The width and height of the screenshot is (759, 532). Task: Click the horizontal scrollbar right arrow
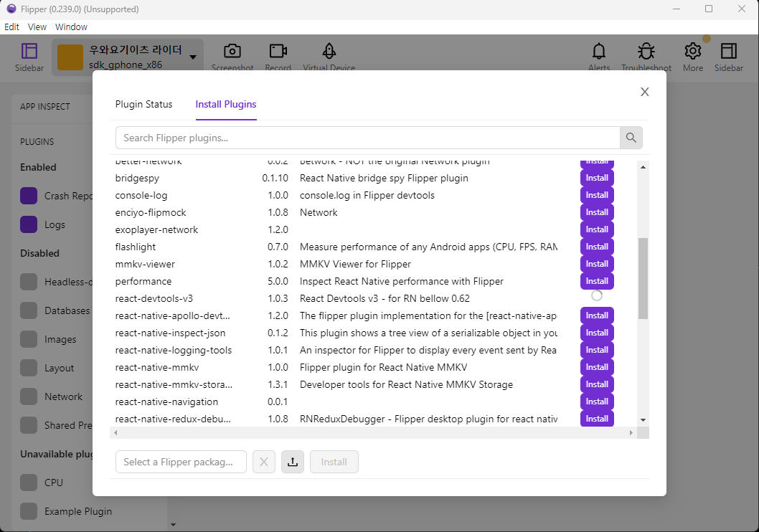click(x=631, y=432)
